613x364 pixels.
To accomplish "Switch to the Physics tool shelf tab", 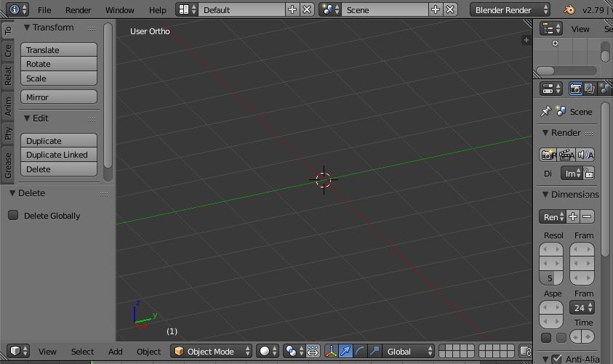I will [x=8, y=134].
